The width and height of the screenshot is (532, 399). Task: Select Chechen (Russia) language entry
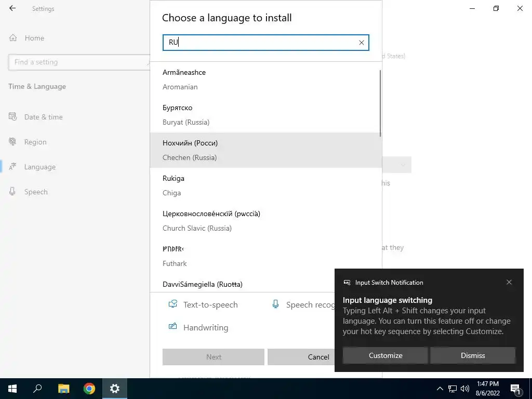tap(265, 150)
